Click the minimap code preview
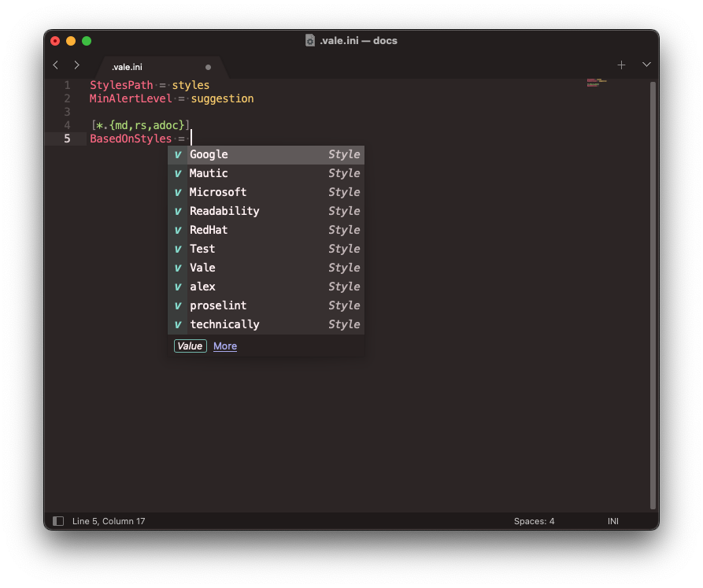 (596, 83)
